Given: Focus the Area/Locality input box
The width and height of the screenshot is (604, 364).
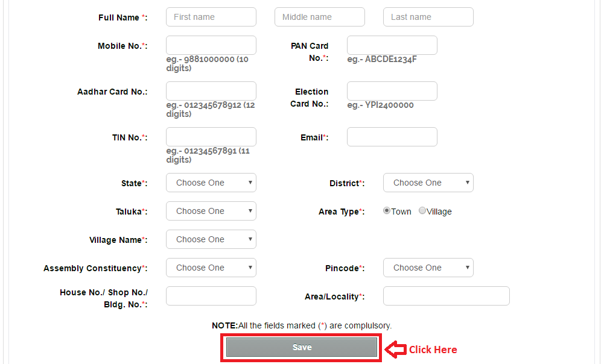Looking at the screenshot, I should pos(446,296).
